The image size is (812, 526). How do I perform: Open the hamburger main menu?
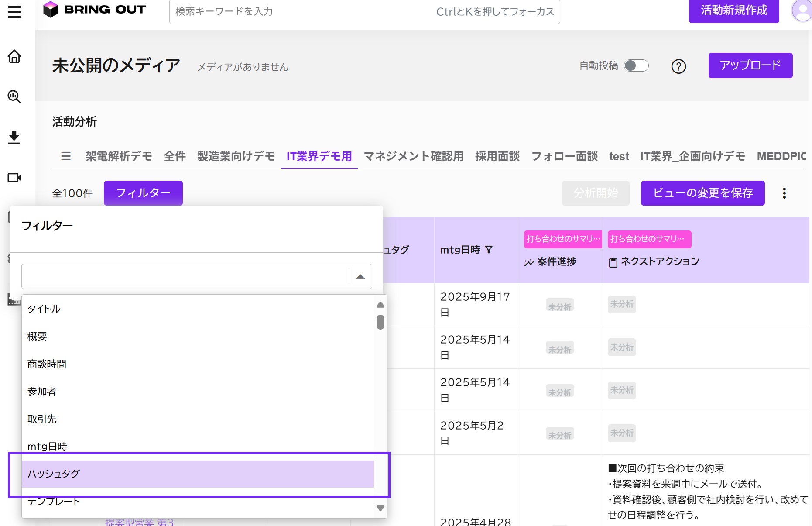coord(14,12)
